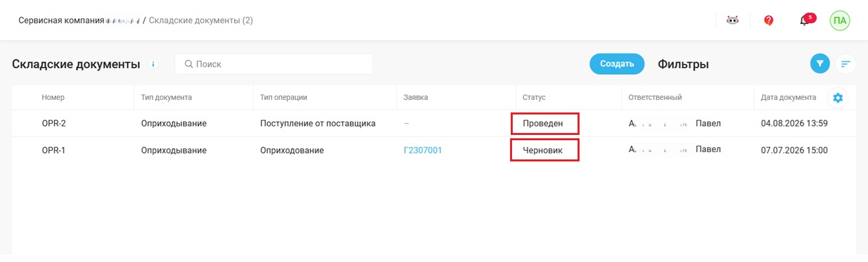Click date 04.08.2026 13:59
This screenshot has height=262, width=868.
(x=794, y=123)
